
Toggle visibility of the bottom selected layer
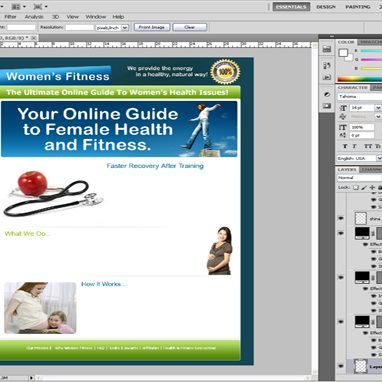point(341,366)
